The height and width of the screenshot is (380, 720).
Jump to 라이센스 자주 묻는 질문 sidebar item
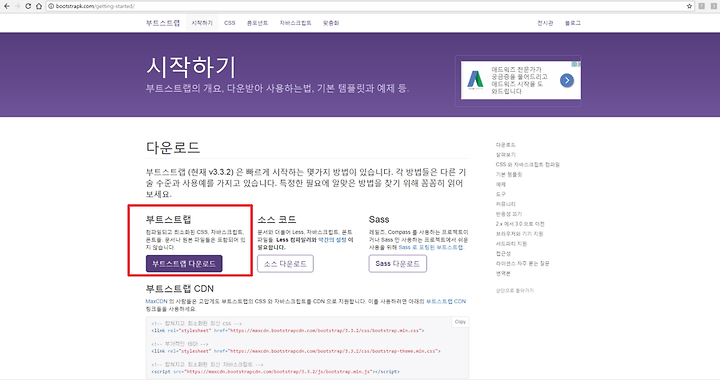click(522, 263)
